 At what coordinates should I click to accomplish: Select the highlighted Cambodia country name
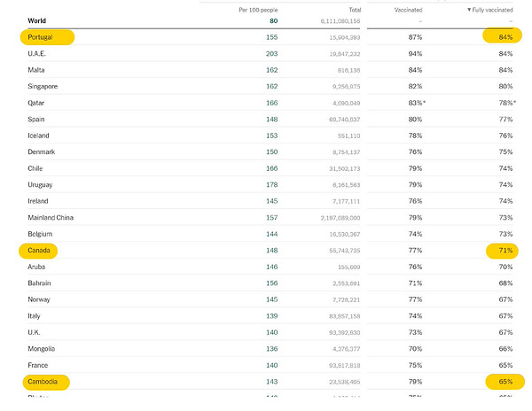pyautogui.click(x=43, y=382)
